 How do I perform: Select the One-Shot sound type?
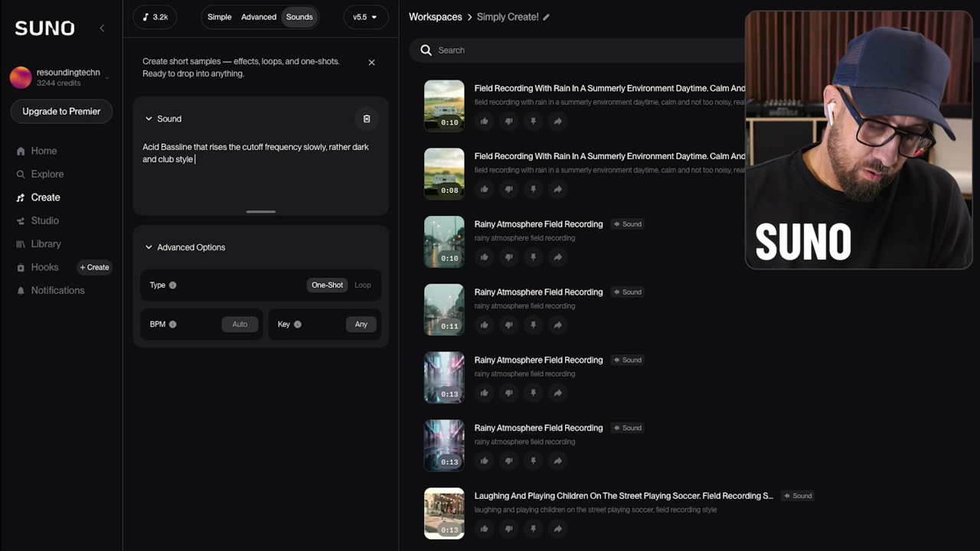[327, 285]
